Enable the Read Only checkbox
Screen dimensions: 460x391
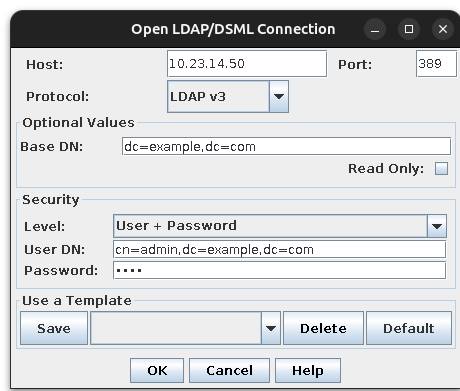tap(441, 168)
